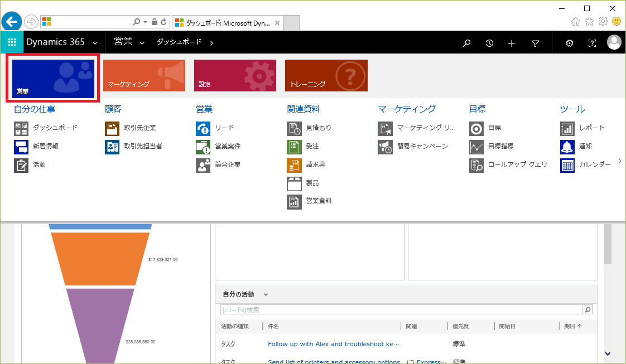Select the マーケティング tile
This screenshot has width=626, height=364.
pos(144,75)
